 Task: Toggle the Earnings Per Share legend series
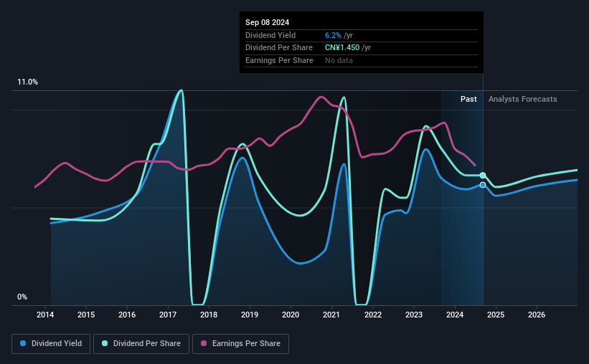point(241,344)
